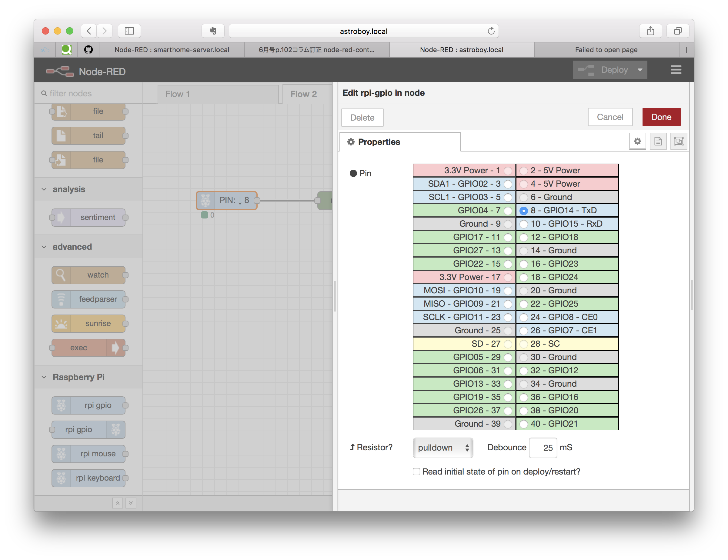Select the rpi keyboard node
The width and height of the screenshot is (728, 560).
point(88,478)
